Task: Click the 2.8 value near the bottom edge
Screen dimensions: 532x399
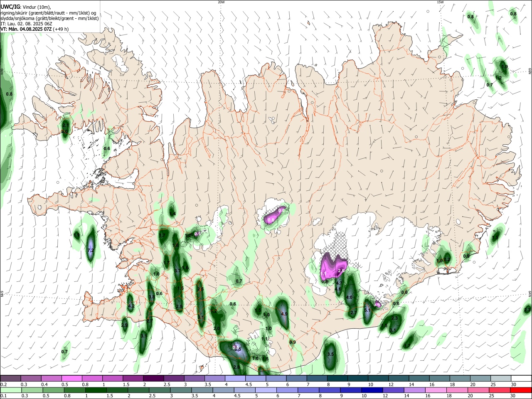Action: 236,367
